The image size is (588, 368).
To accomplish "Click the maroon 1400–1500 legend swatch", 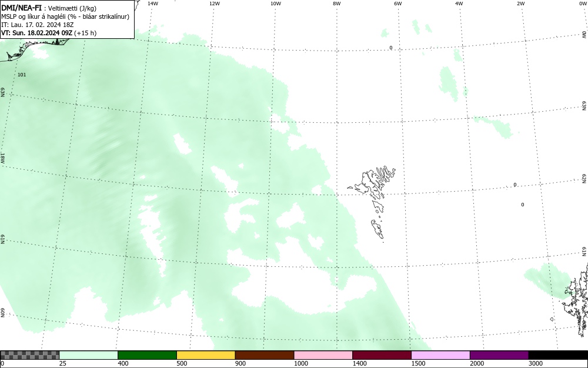I will coord(382,355).
